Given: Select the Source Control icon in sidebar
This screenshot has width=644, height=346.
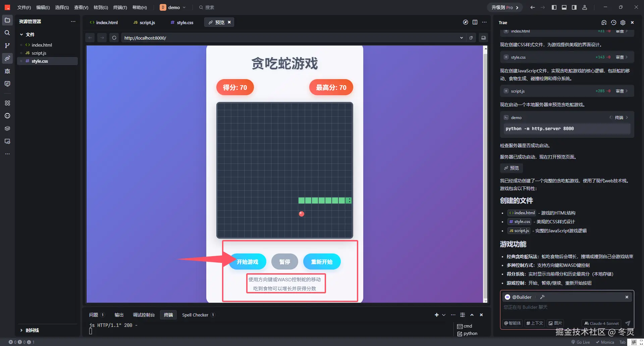Looking at the screenshot, I should 7,45.
